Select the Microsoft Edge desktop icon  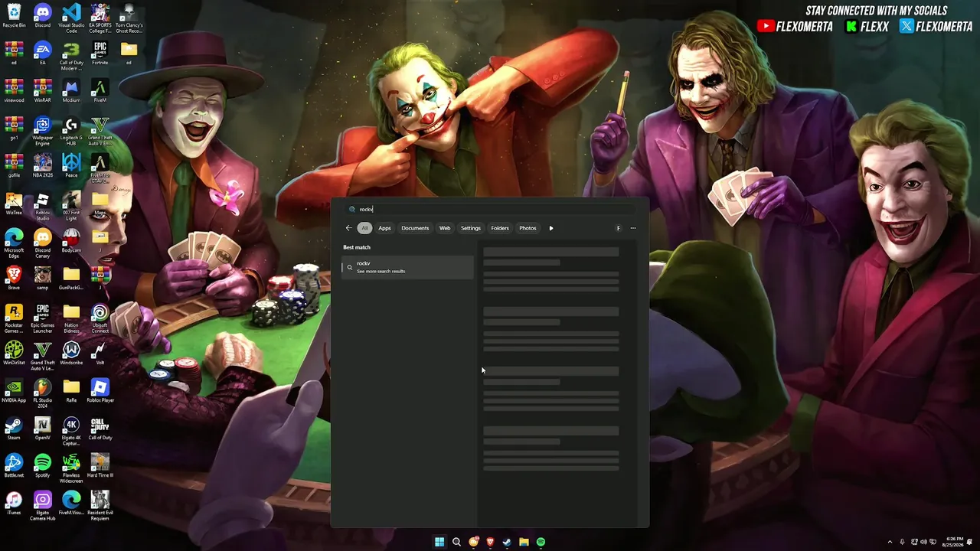coord(14,243)
